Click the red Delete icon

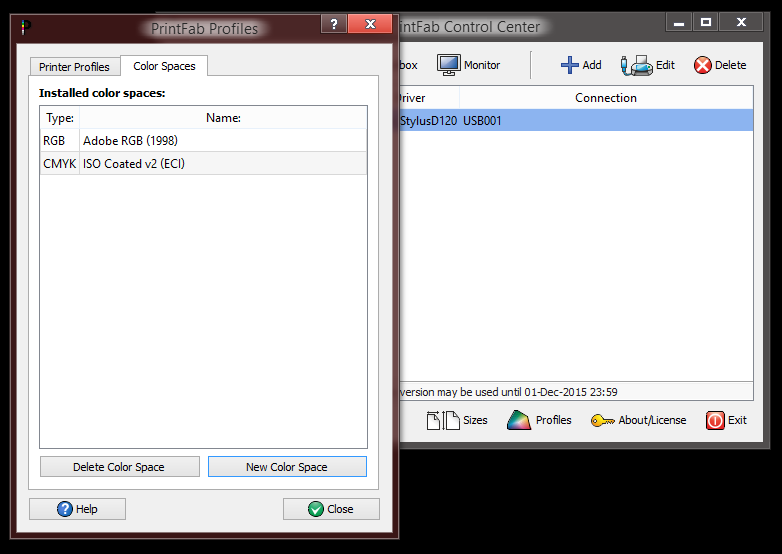[703, 65]
